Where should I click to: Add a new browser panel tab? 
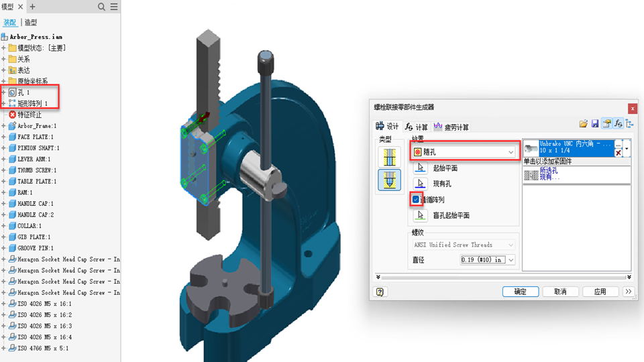[x=32, y=7]
